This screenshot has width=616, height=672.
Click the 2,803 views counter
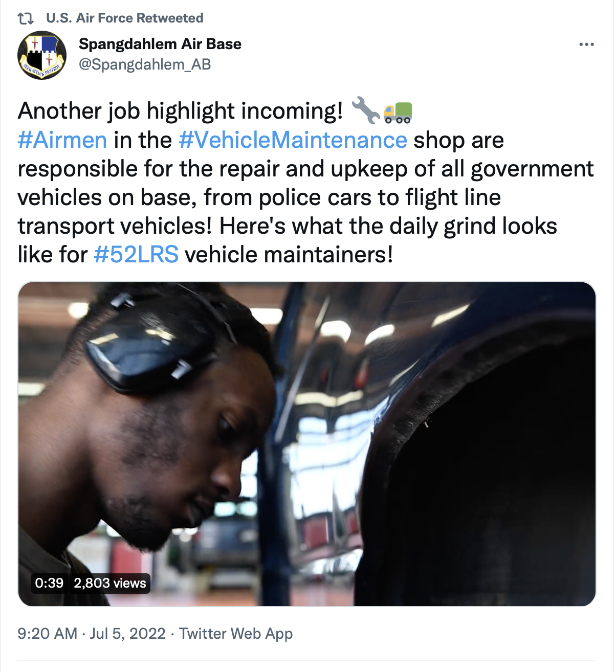pos(110,583)
